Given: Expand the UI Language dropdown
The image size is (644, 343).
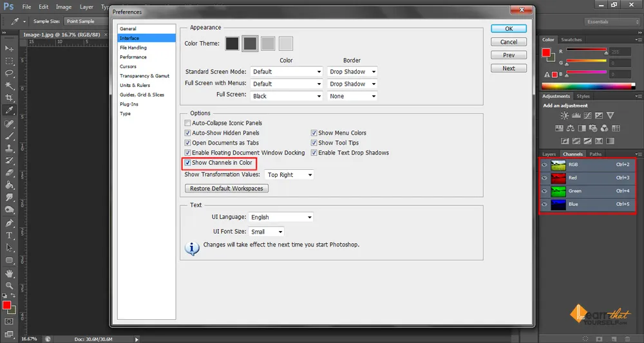Looking at the screenshot, I should pos(281,218).
